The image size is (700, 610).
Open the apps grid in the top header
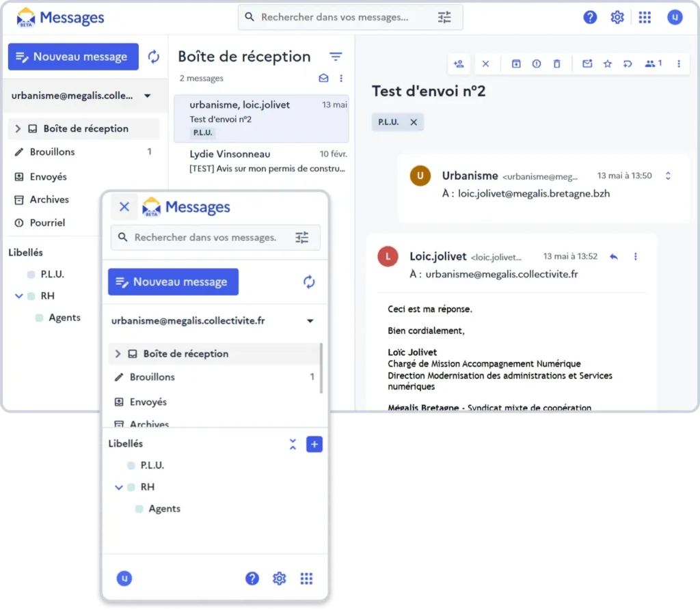[645, 17]
